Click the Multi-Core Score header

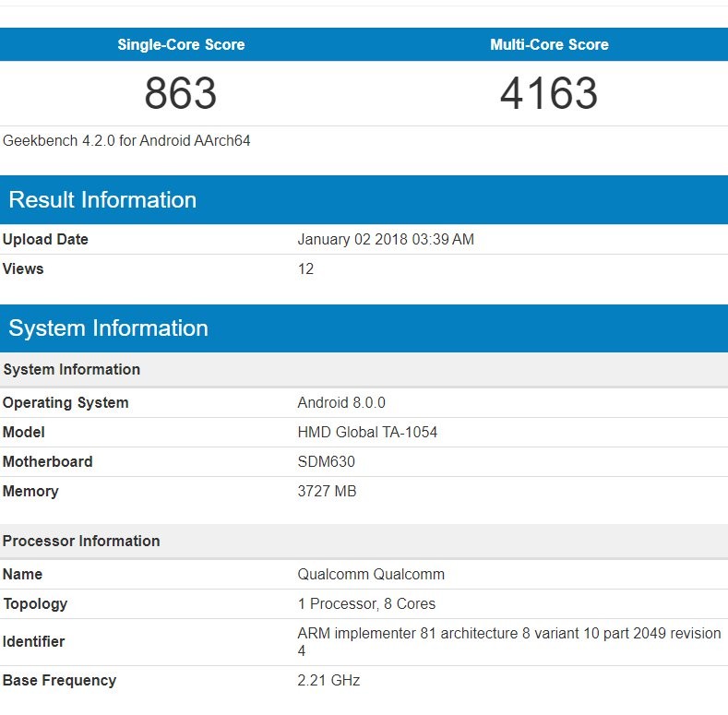pos(549,44)
